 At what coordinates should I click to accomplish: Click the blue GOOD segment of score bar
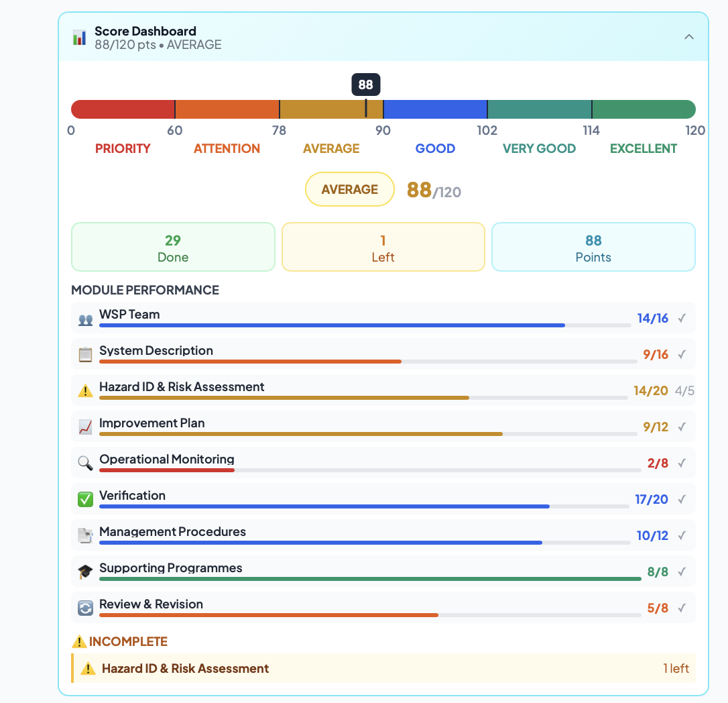coord(436,109)
